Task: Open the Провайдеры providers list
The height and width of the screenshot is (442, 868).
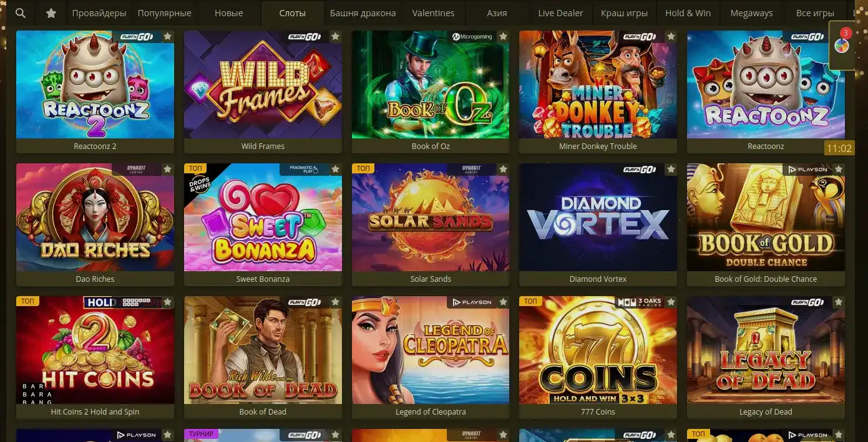Action: tap(99, 13)
